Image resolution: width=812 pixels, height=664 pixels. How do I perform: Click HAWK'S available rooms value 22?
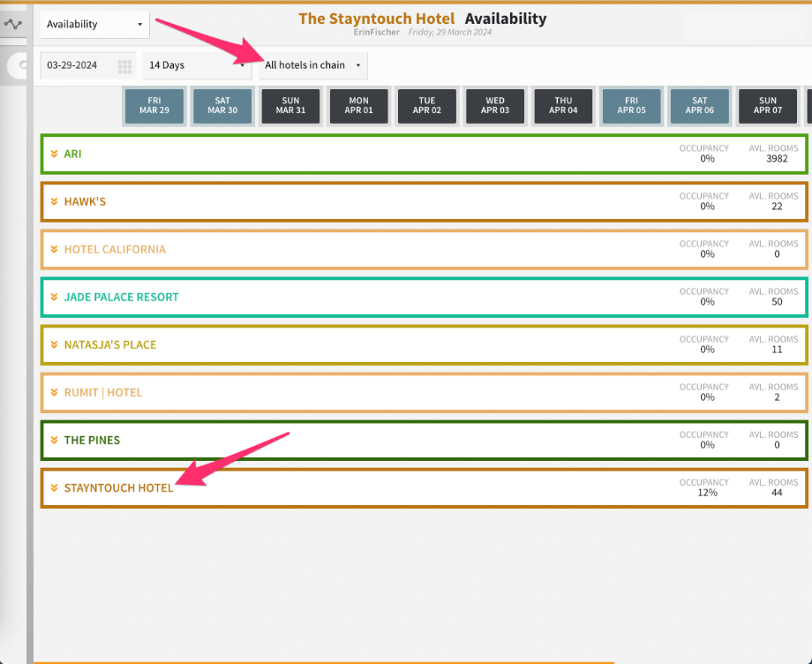click(x=777, y=207)
